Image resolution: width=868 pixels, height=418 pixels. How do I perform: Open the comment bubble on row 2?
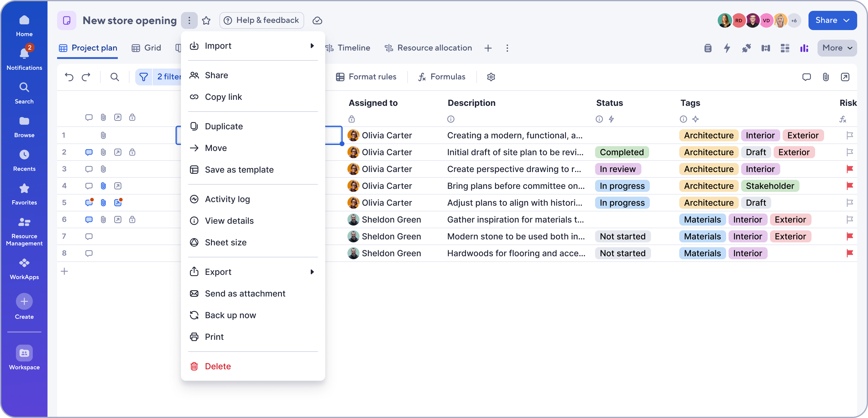click(x=89, y=152)
